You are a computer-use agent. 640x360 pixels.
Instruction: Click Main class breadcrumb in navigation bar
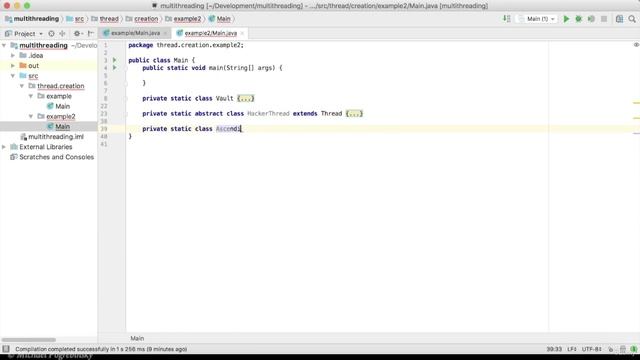click(220, 19)
